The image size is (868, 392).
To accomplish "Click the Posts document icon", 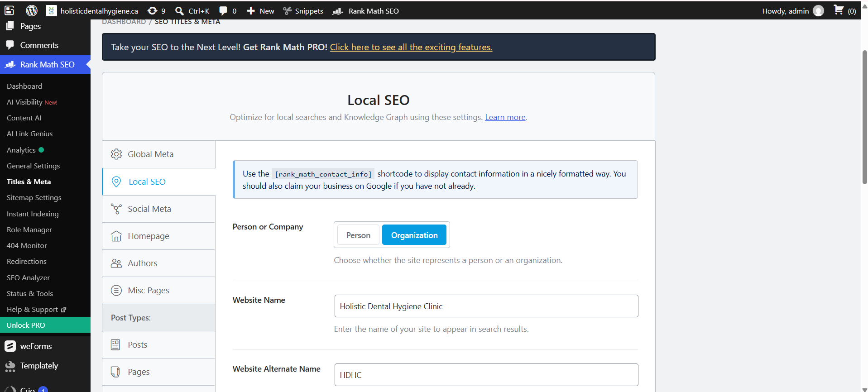I will (x=115, y=344).
